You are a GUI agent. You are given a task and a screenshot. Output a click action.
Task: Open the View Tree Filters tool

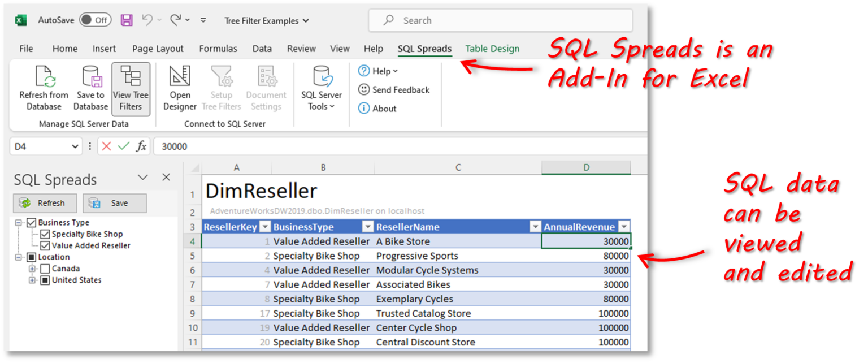(x=131, y=88)
